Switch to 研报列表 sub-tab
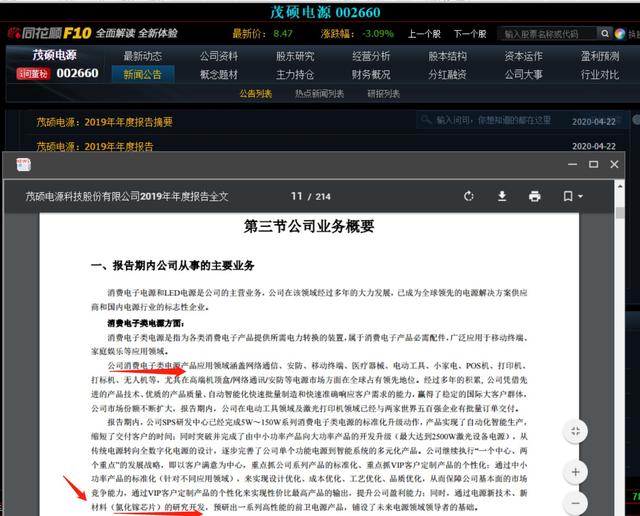The height and width of the screenshot is (516, 640). pos(384,94)
